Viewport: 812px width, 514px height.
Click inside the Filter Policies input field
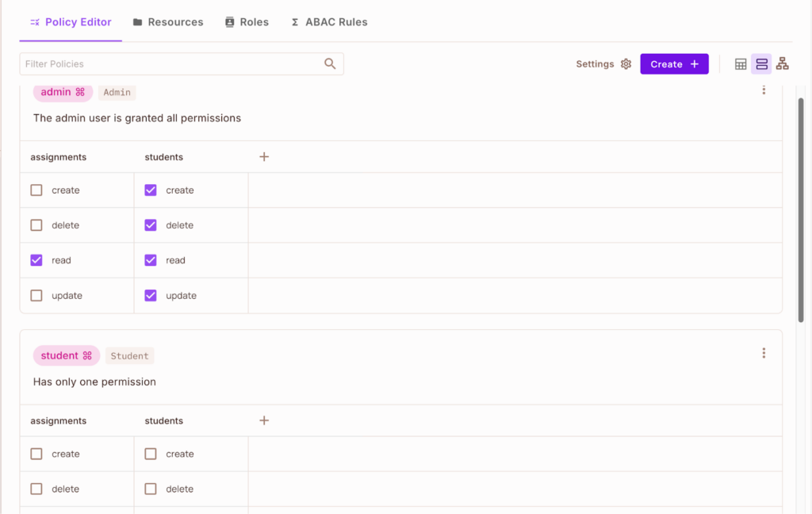(x=159, y=63)
